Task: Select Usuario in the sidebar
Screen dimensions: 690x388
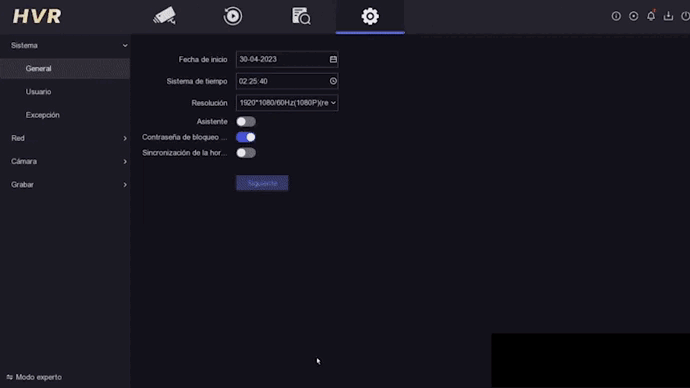Action: click(x=38, y=92)
